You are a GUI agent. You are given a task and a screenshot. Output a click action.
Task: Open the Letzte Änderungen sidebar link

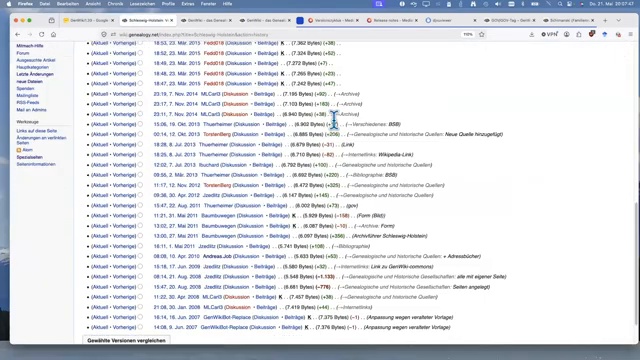35,74
